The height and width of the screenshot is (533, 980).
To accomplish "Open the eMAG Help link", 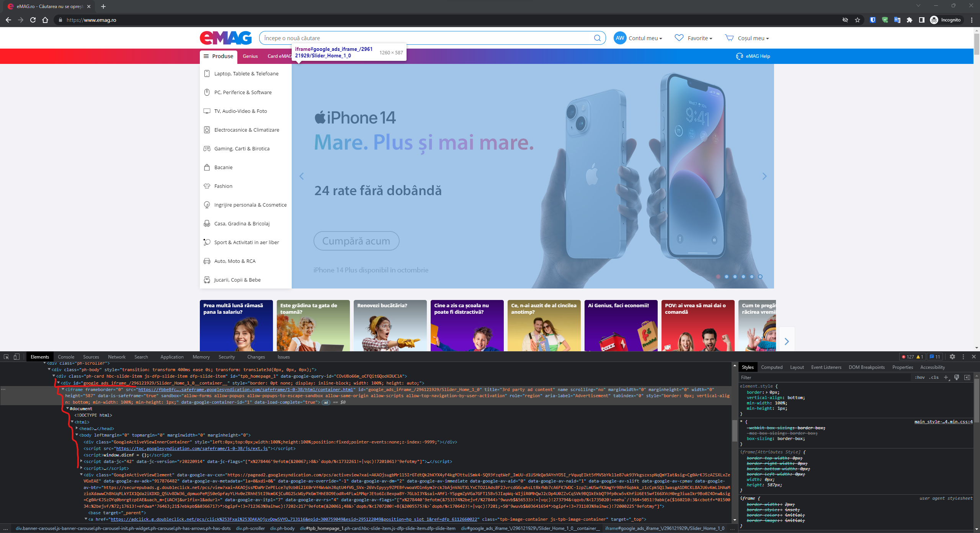I will coord(757,56).
